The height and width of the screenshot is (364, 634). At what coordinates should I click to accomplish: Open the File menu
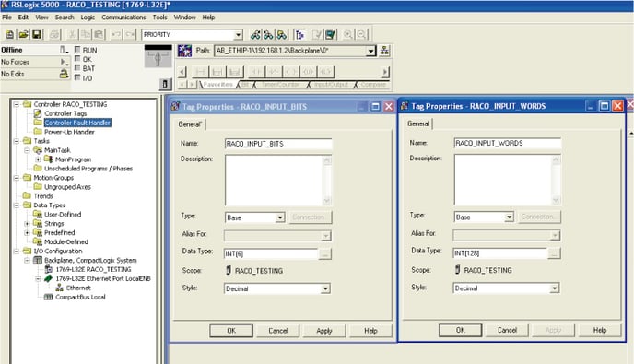[6, 18]
